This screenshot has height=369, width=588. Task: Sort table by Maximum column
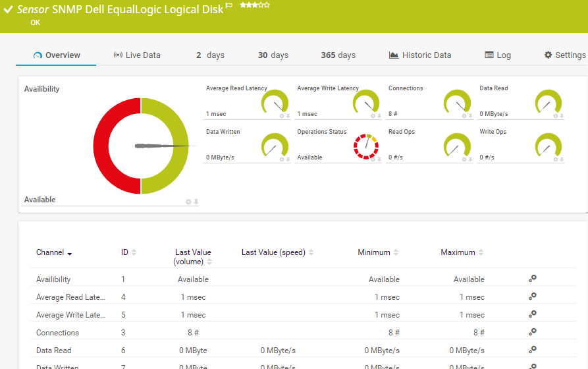481,252
